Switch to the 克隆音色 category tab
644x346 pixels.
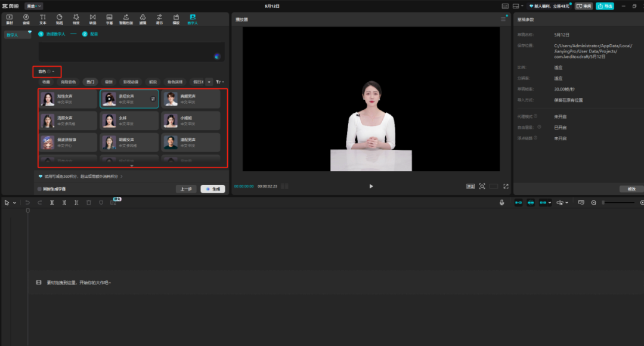(x=68, y=82)
